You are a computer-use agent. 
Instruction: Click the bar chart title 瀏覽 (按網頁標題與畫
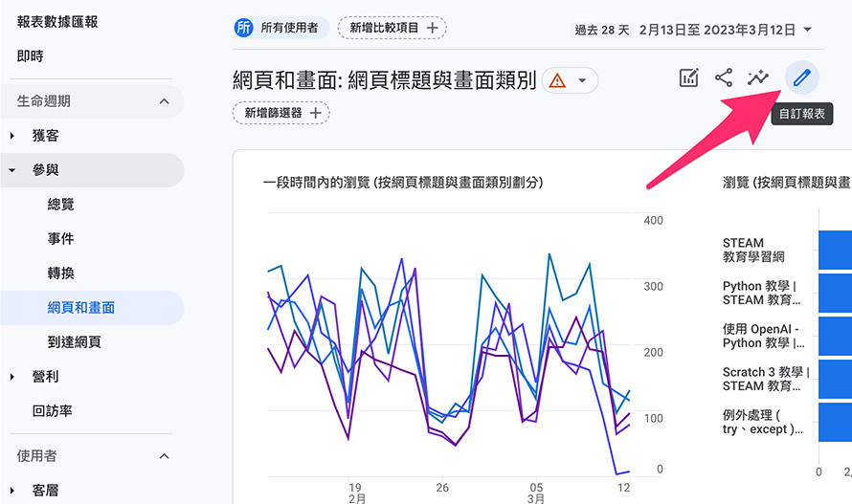coord(786,183)
